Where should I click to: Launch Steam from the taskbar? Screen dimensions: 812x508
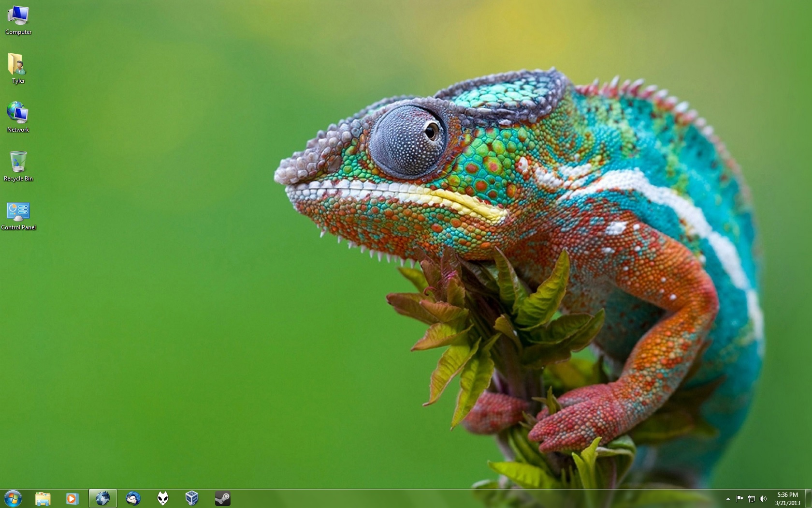[222, 498]
